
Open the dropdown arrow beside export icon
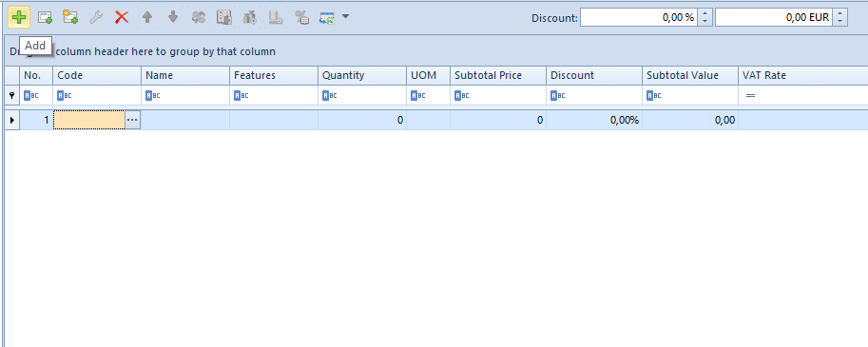coord(345,16)
